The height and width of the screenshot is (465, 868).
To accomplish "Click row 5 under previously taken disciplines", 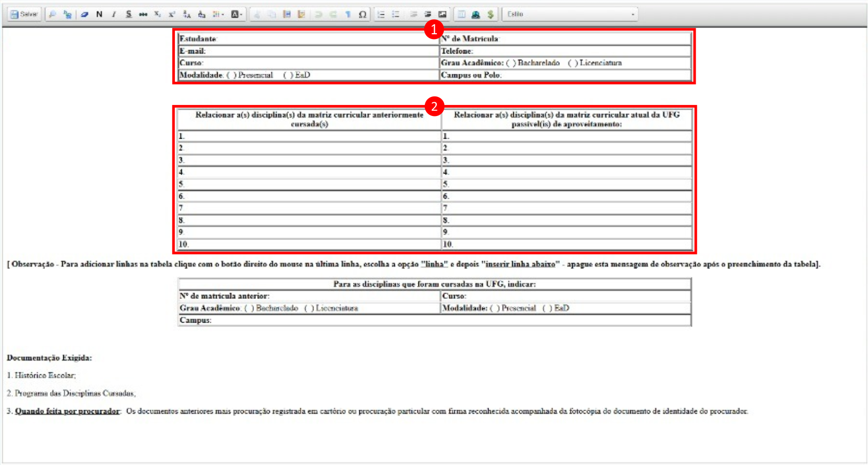I will click(x=309, y=184).
